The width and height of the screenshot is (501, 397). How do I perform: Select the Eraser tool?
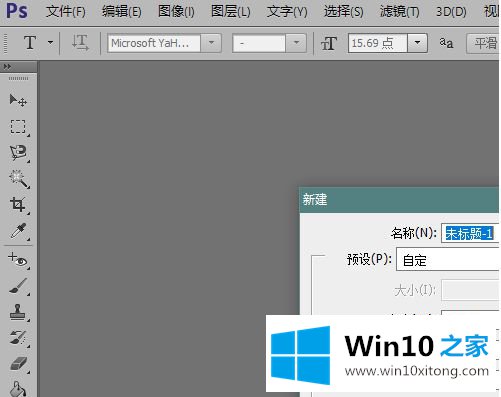point(18,364)
